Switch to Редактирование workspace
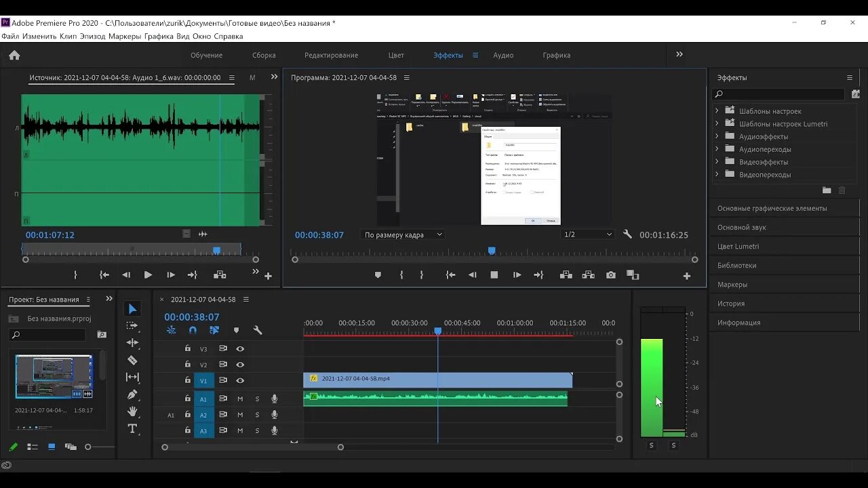 pyautogui.click(x=331, y=55)
